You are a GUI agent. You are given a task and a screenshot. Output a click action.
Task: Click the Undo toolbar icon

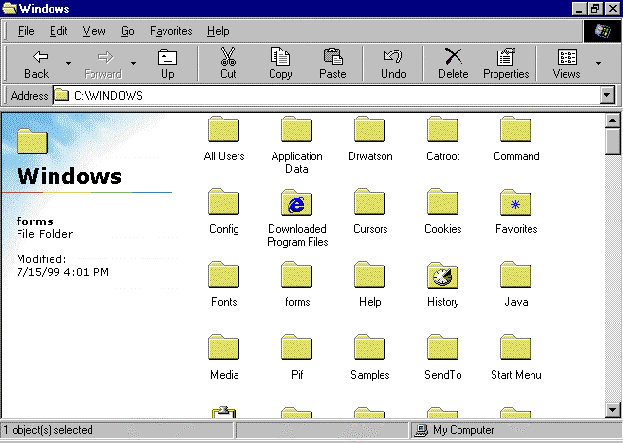pyautogui.click(x=394, y=63)
